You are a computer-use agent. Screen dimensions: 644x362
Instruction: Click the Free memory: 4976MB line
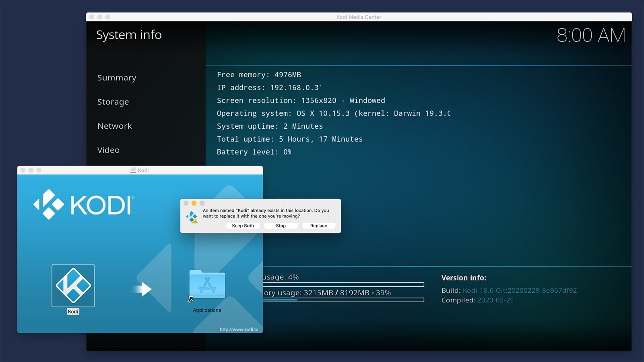[259, 75]
